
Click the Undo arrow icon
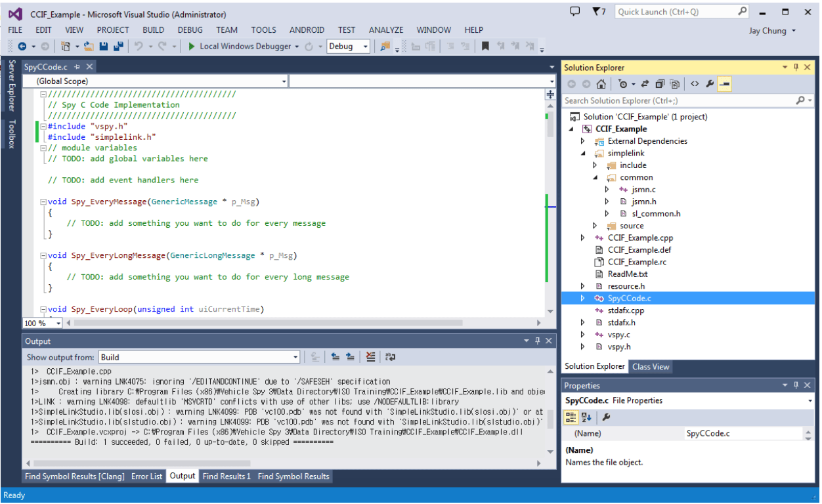pos(139,47)
